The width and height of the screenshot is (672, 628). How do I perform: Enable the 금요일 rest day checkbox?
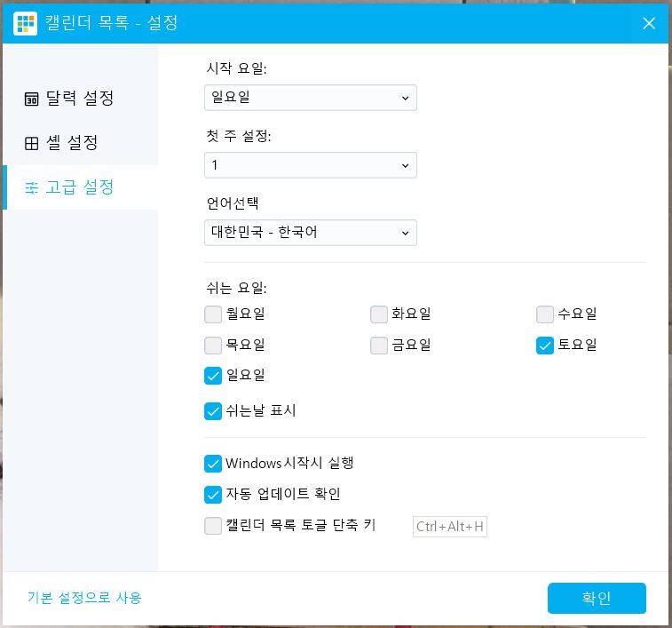[379, 346]
